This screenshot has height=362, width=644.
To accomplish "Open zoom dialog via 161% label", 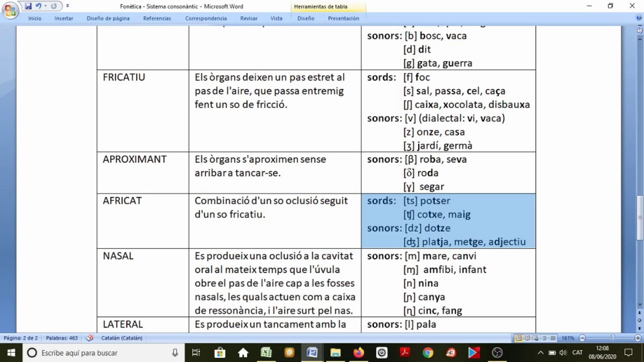I will tap(568, 338).
